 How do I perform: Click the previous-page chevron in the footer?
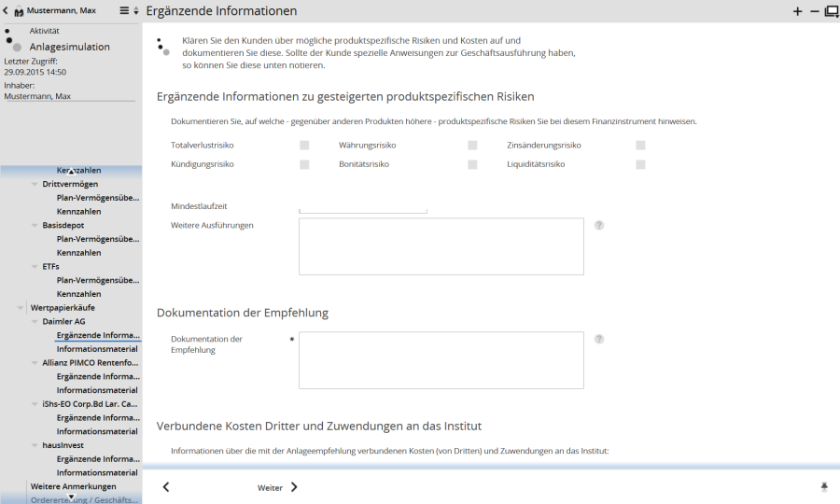[166, 487]
